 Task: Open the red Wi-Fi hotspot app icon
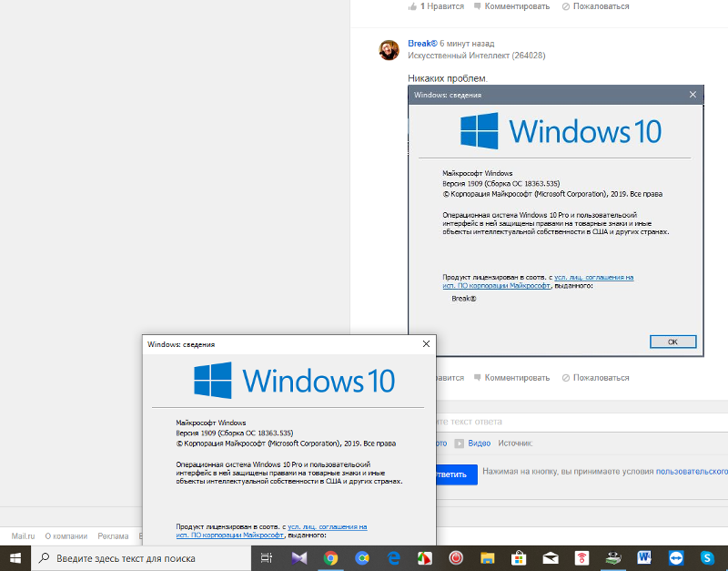[x=581, y=558]
